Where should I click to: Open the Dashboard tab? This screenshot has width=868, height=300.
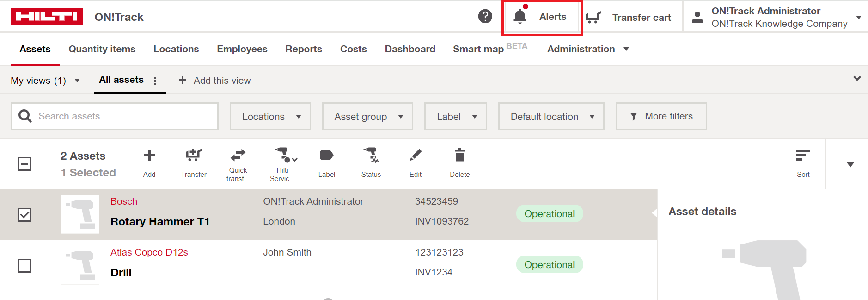point(410,49)
